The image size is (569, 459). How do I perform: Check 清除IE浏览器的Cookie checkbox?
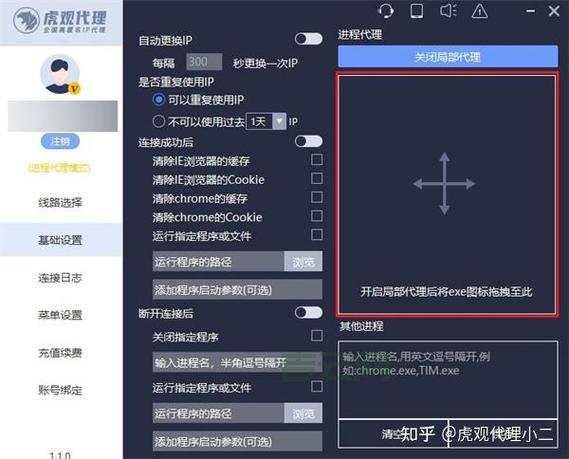tap(317, 179)
